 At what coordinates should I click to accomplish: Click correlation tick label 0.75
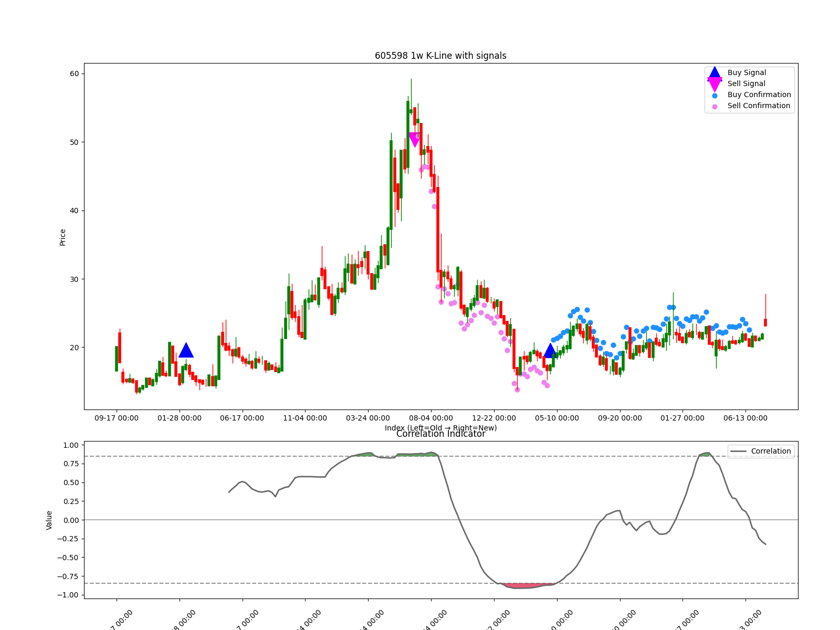click(71, 464)
